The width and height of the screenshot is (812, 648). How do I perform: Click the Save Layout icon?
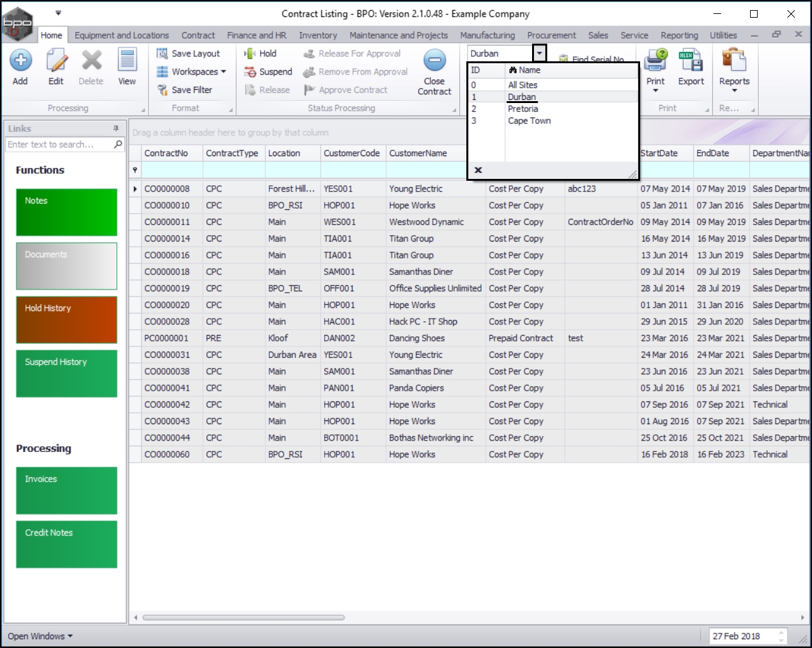pos(162,54)
